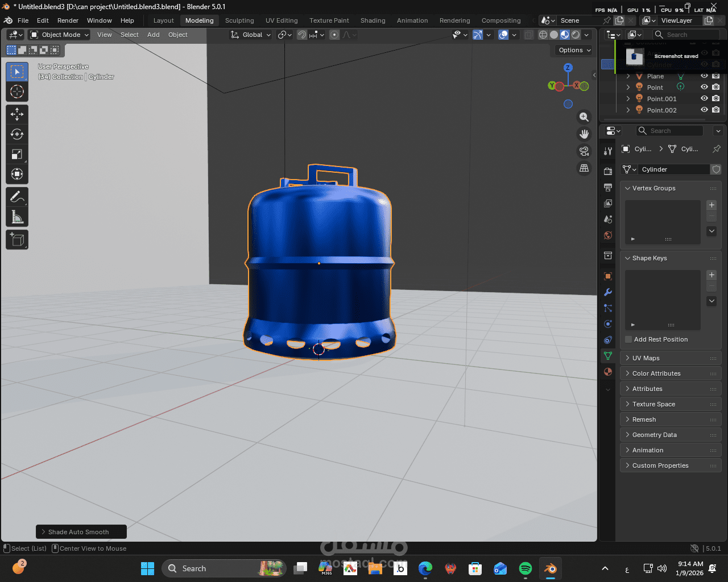Image resolution: width=728 pixels, height=582 pixels.
Task: Toggle proportional editing in the header
Action: pos(334,35)
